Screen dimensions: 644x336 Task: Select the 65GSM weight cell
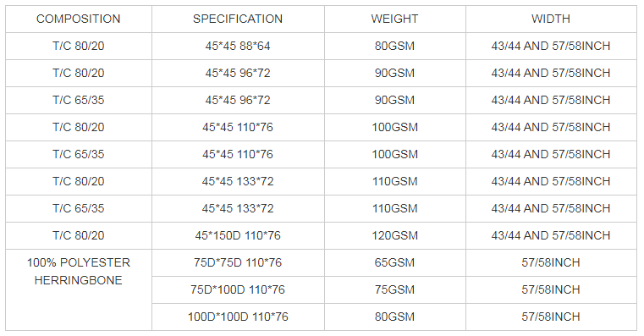coord(394,263)
